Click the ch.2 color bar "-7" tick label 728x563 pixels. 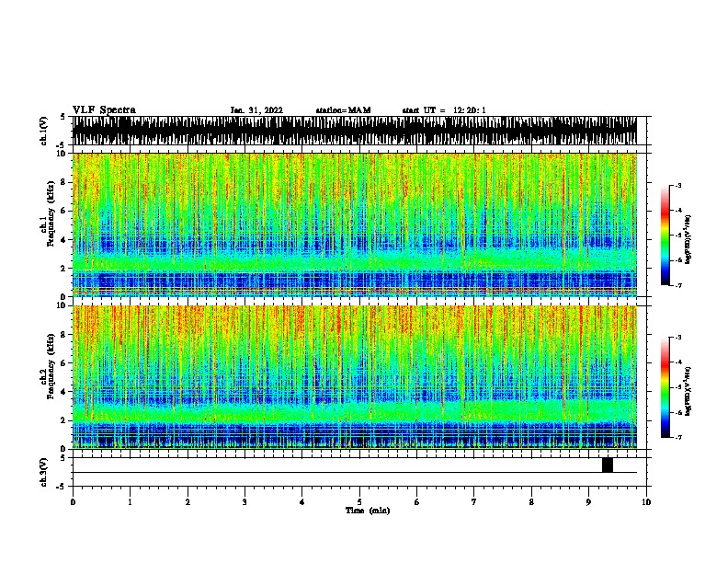(x=677, y=438)
